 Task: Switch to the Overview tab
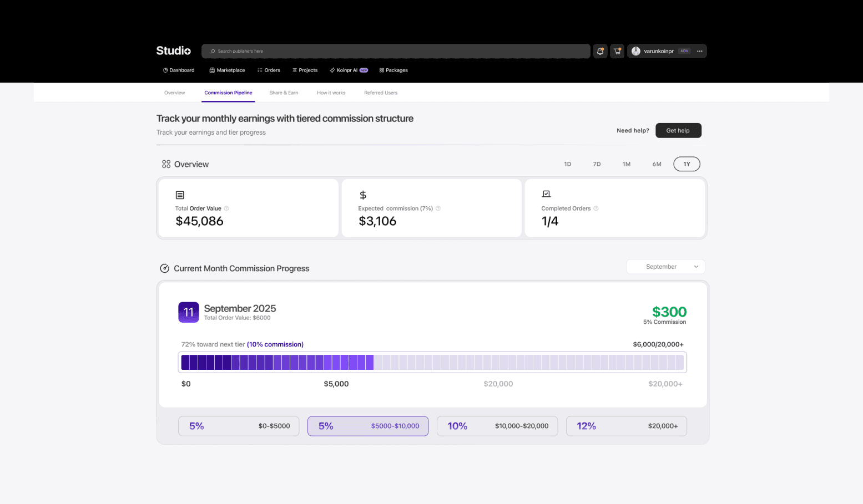point(174,93)
